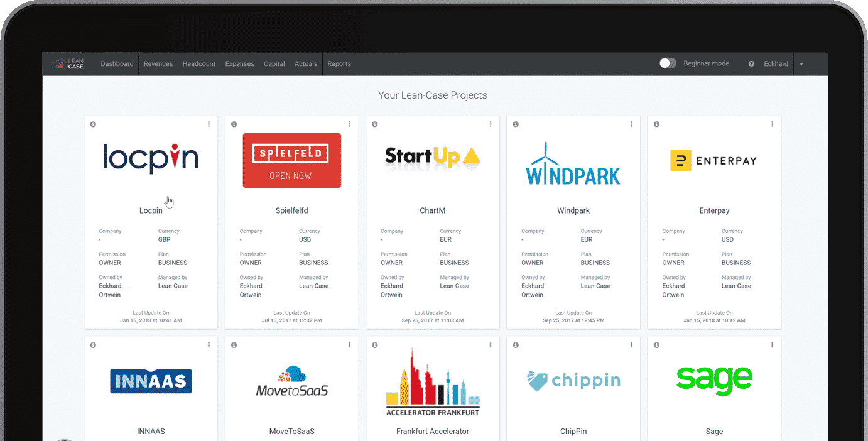868x441 pixels.
Task: Click info icon on Locpin card
Action: click(x=93, y=124)
